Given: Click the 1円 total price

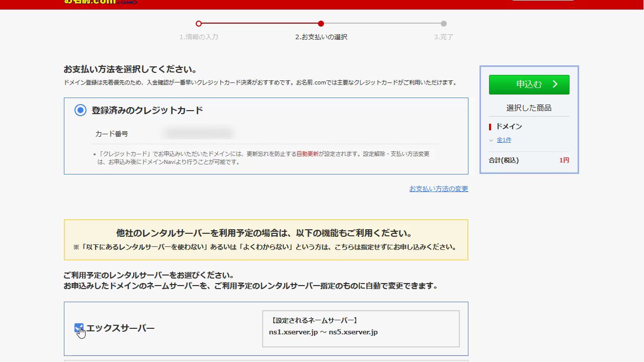Looking at the screenshot, I should point(564,160).
